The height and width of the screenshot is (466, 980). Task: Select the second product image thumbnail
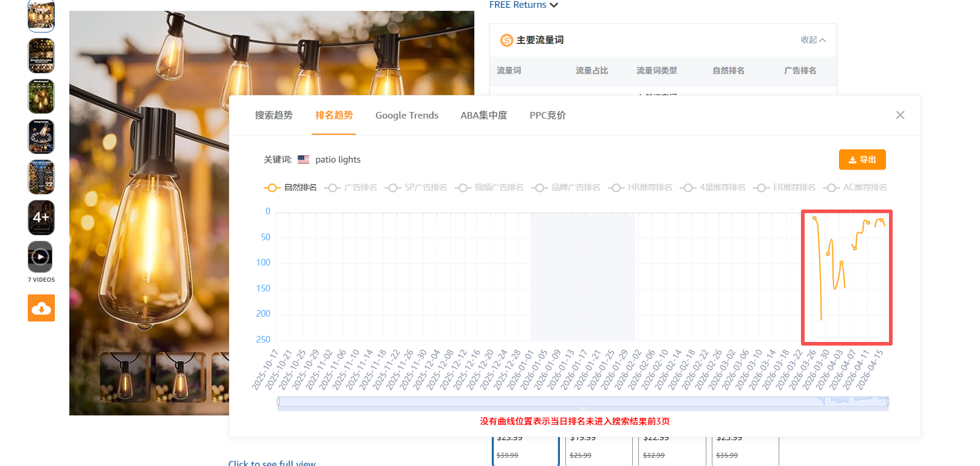pyautogui.click(x=41, y=55)
